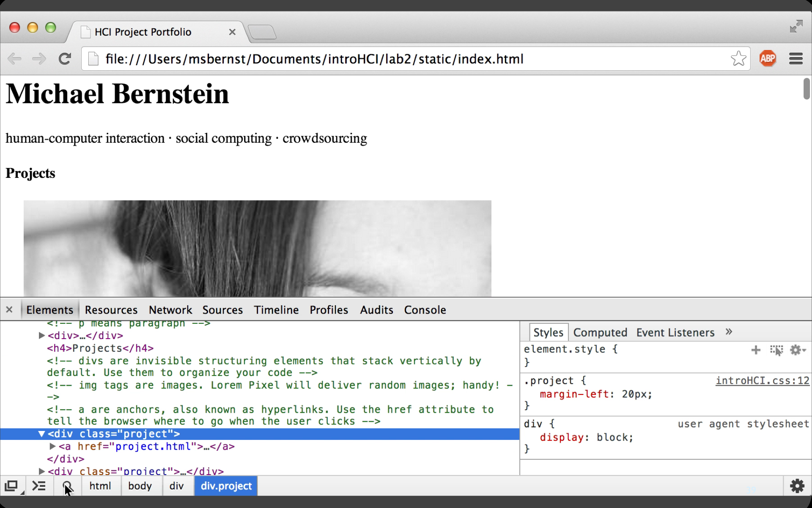The width and height of the screenshot is (812, 508).
Task: Open introHCI.css:12 source link
Action: click(x=762, y=381)
